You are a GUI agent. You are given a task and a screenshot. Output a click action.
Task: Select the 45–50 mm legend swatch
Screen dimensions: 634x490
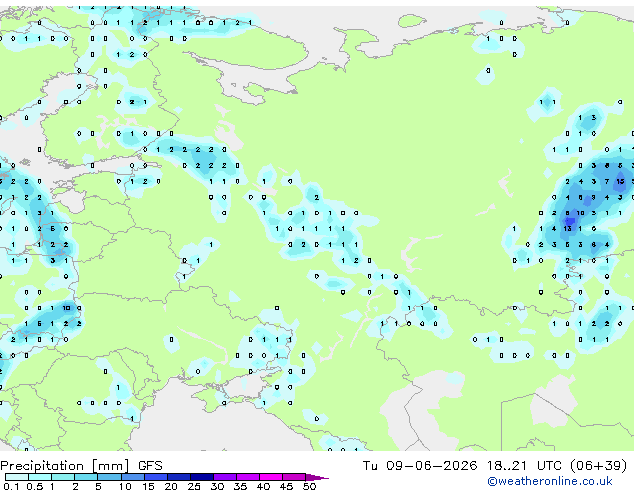(x=294, y=477)
